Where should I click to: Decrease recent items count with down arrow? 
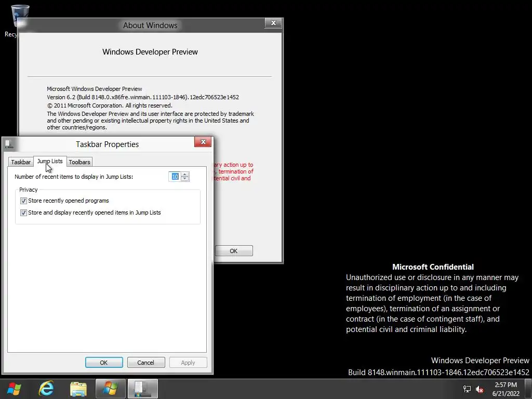pos(184,179)
